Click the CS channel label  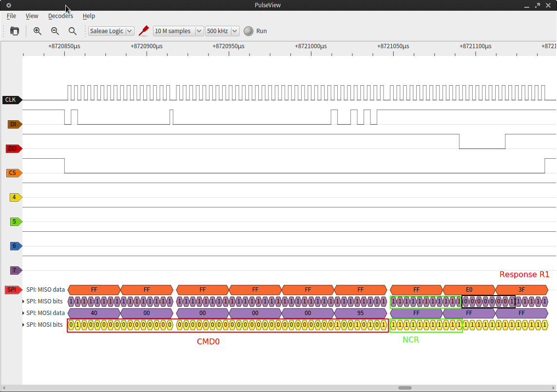coord(13,173)
